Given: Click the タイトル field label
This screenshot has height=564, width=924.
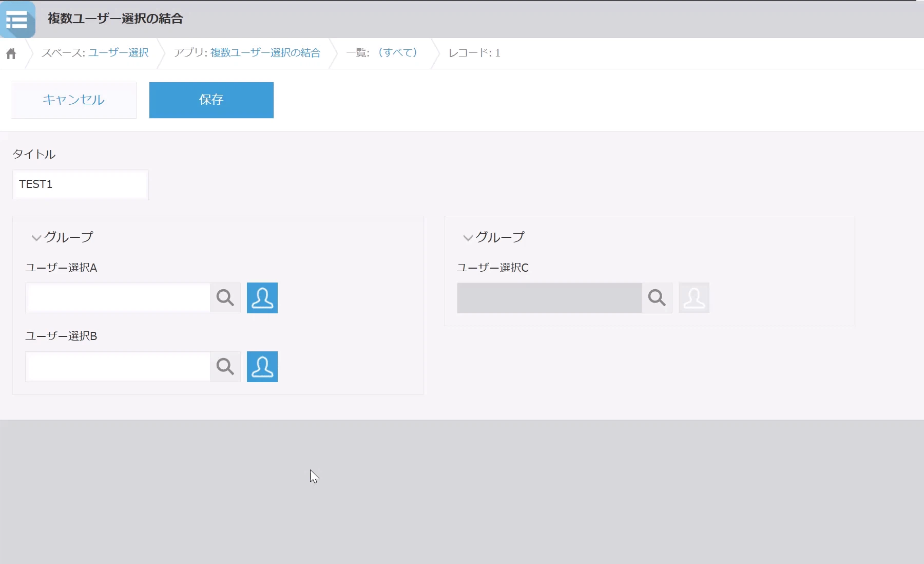Looking at the screenshot, I should click(x=34, y=155).
